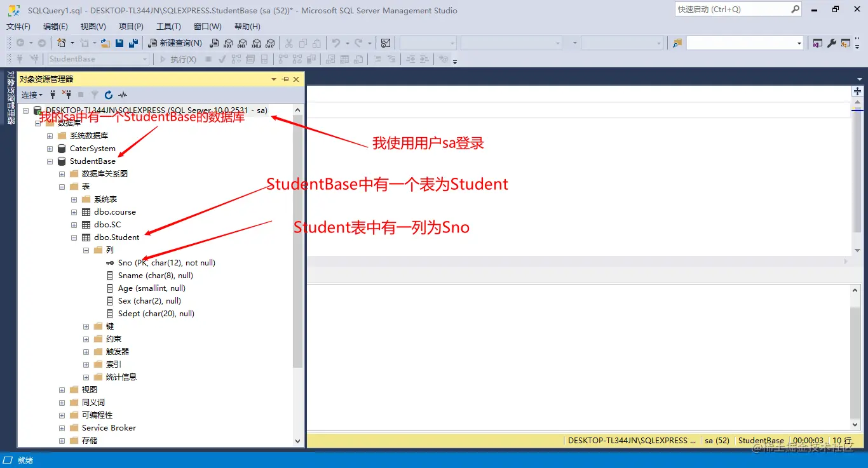Select the Sdept (char(20), null) column
The height and width of the screenshot is (468, 868).
[x=156, y=314]
